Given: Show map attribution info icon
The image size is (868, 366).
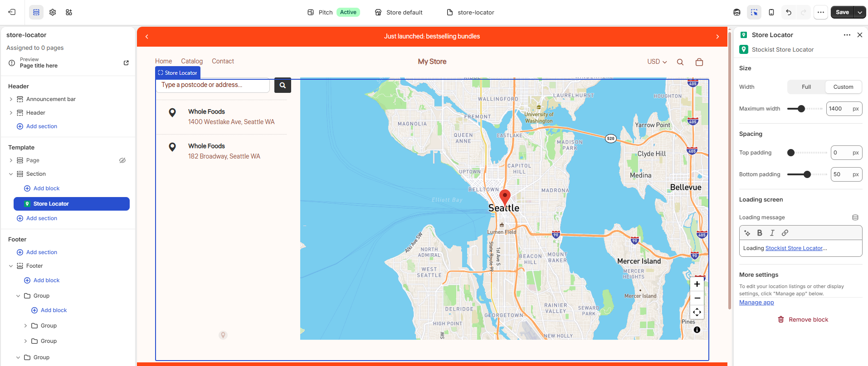Looking at the screenshot, I should [x=697, y=330].
